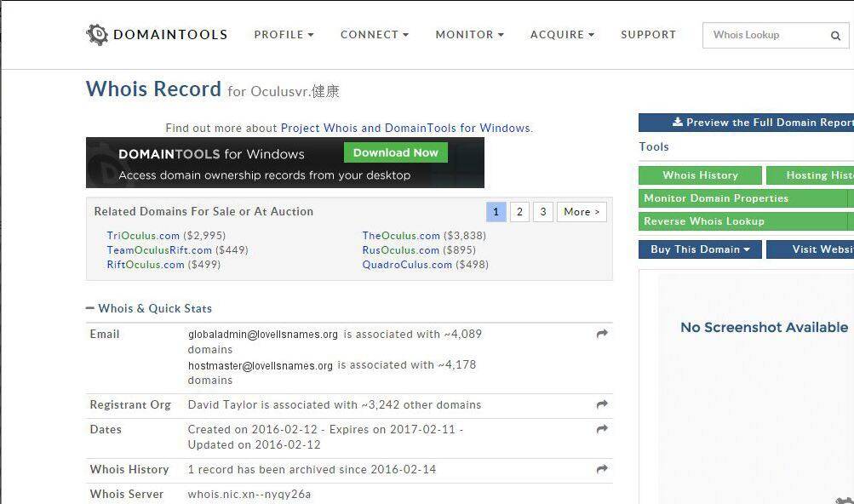
Task: Click the DomainTools for Windows banner ad
Action: [285, 163]
